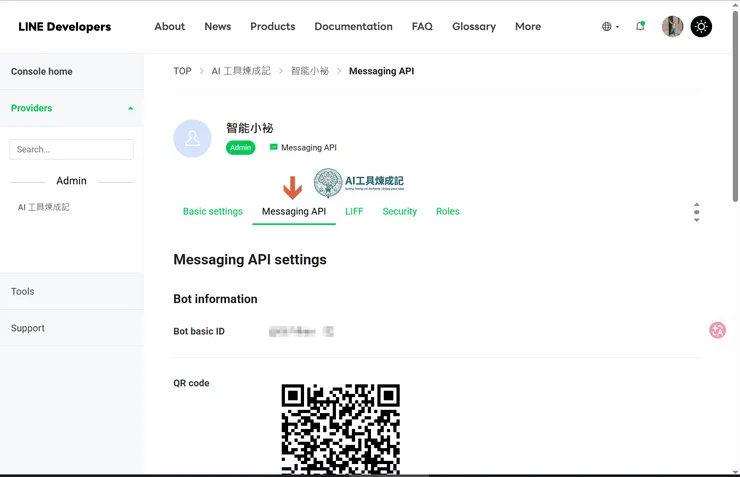Toggle light/dark theme sun icon

(701, 26)
